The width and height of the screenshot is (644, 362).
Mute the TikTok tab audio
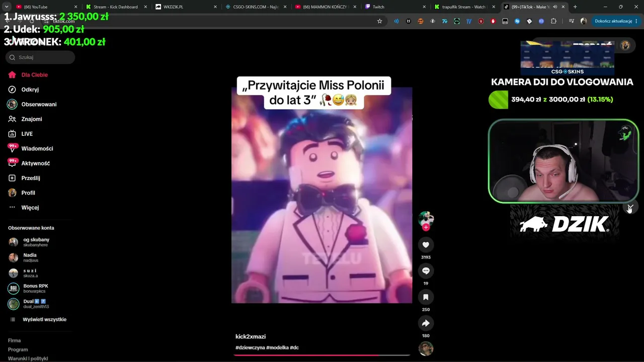(x=555, y=7)
